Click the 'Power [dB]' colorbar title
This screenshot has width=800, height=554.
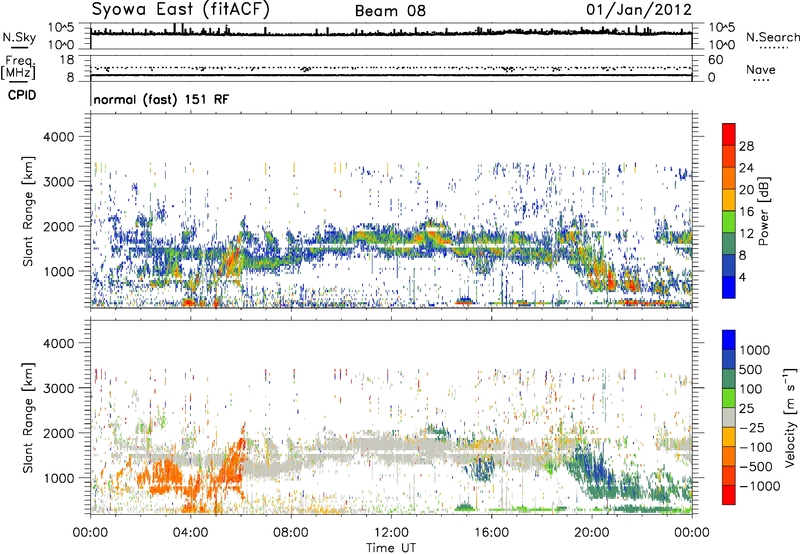763,211
